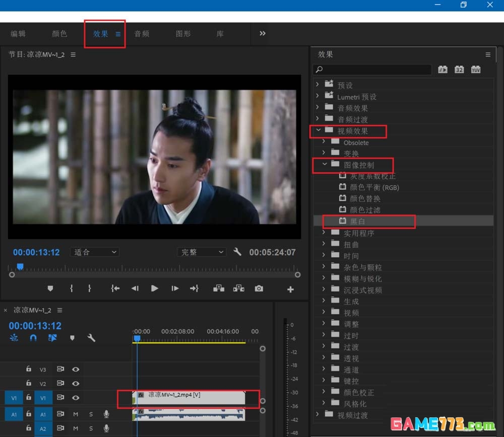504x437 pixels.
Task: Open timeline display settings wrench
Action: (91, 338)
